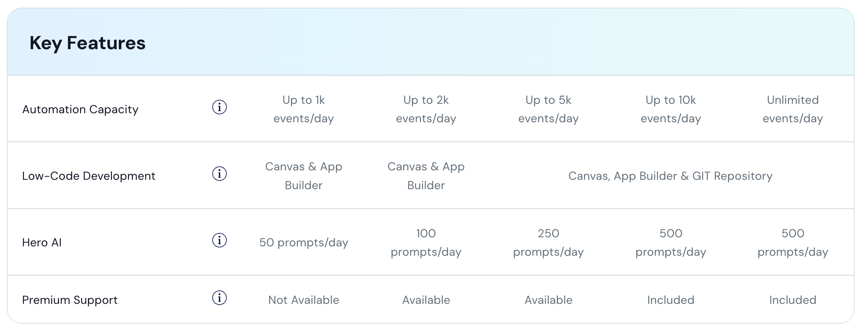
Task: Click the 50 prompts/day cell
Action: (x=304, y=242)
